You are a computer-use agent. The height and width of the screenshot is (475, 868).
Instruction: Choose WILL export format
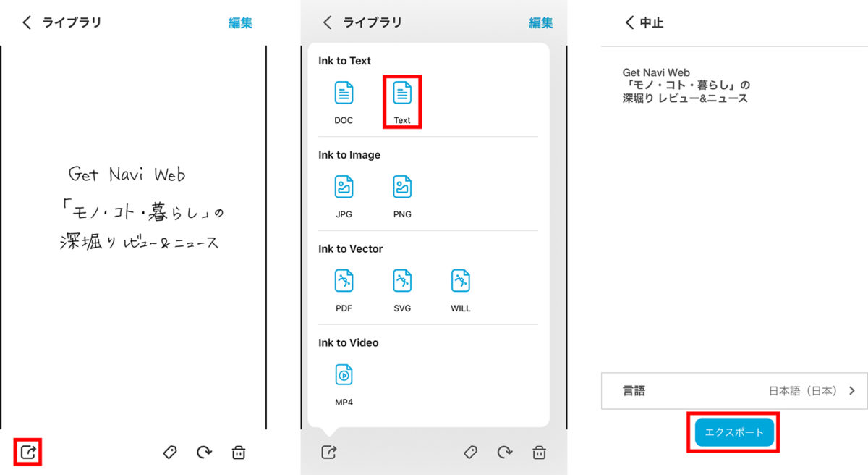461,290
